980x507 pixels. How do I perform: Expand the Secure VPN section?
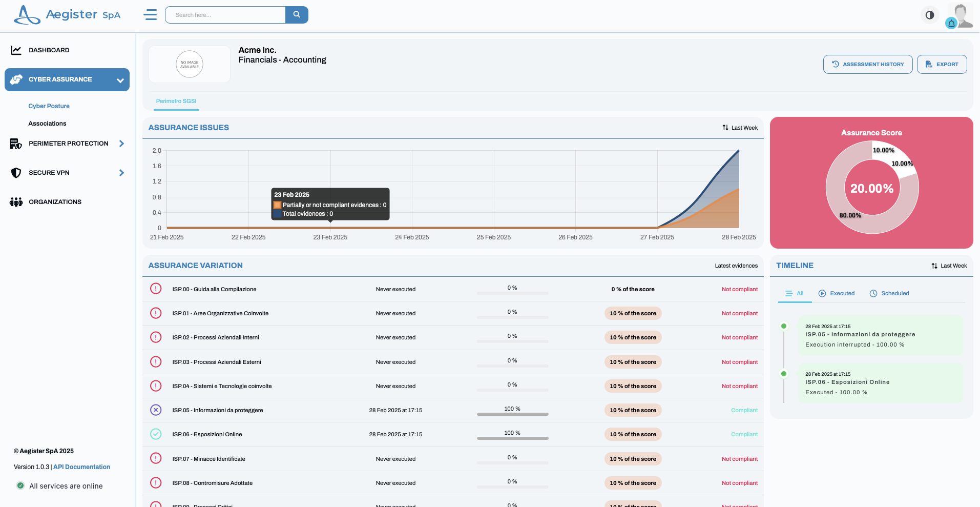(x=121, y=173)
